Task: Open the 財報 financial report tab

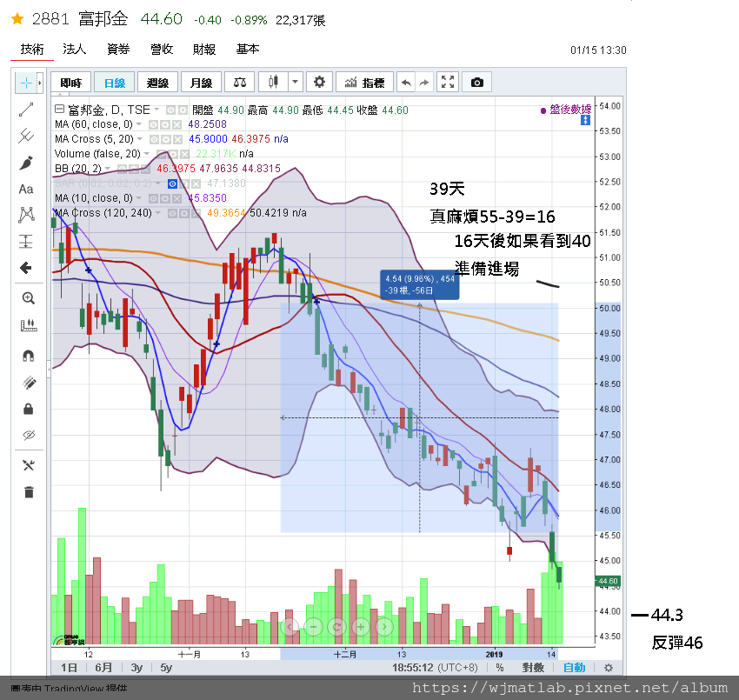Action: 204,49
